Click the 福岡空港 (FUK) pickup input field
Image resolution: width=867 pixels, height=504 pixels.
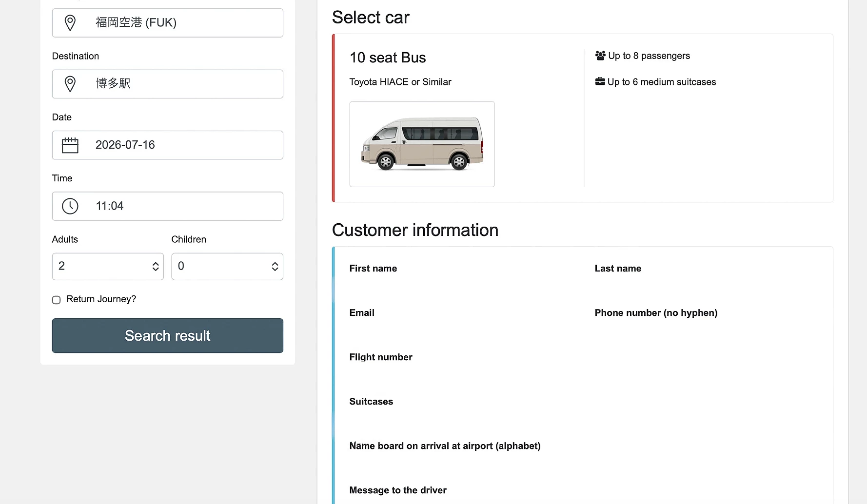168,23
